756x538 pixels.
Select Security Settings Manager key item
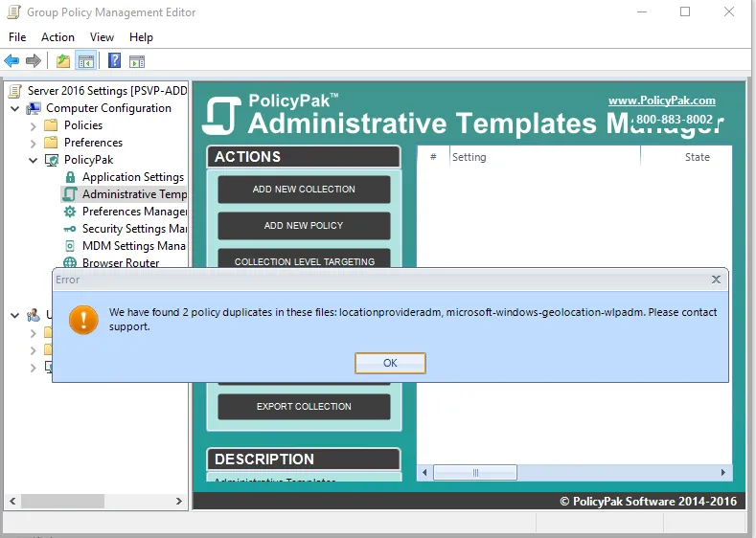coord(134,229)
